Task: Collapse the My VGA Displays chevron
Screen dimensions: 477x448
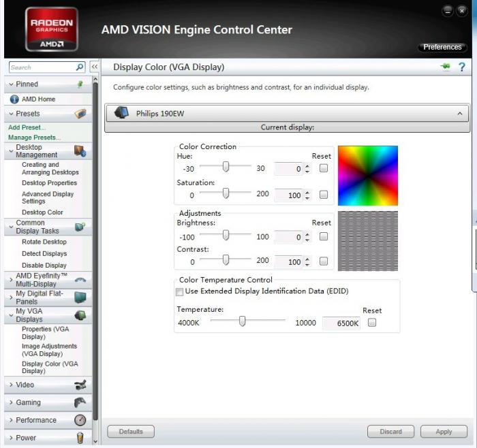Action: (x=12, y=315)
